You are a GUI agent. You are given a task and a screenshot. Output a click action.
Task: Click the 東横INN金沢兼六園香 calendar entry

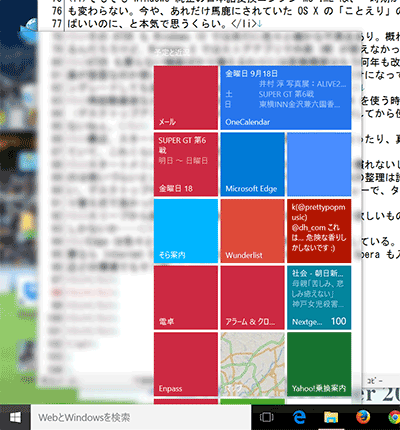pos(299,104)
